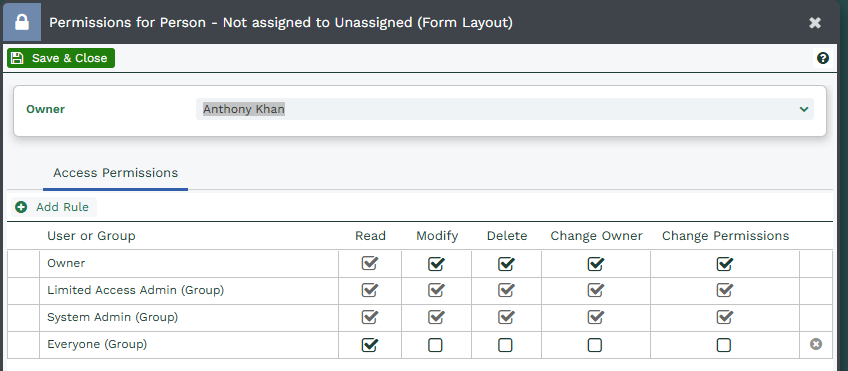Toggle Read for System Admin group
848x371 pixels.
coord(369,317)
